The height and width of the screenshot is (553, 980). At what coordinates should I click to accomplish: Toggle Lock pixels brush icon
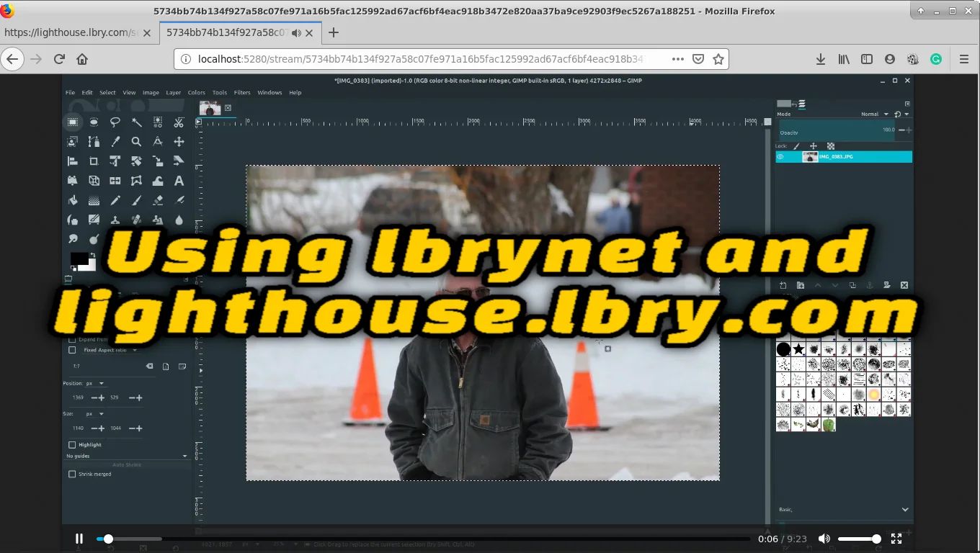click(x=796, y=146)
